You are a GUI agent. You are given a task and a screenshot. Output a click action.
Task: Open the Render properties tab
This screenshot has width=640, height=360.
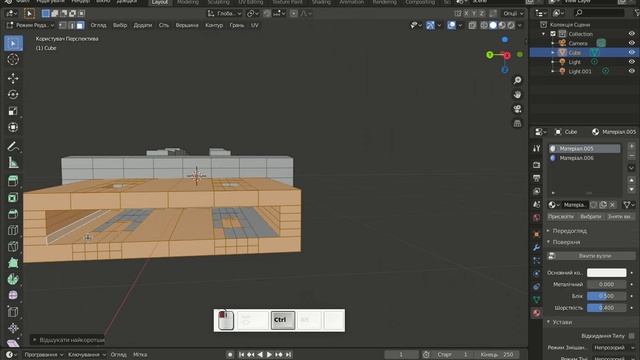tap(536, 164)
